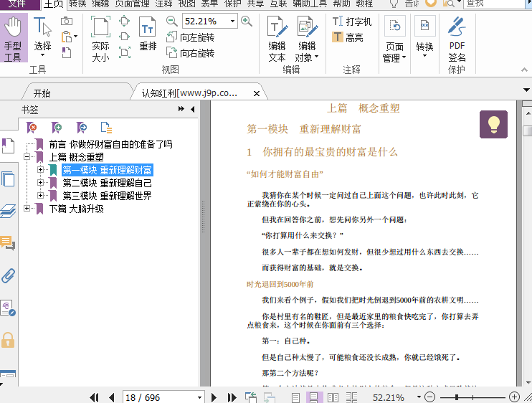The image size is (532, 403).
Task: Open Convert (转换) ribbon button dropdown
Action: coord(424,37)
